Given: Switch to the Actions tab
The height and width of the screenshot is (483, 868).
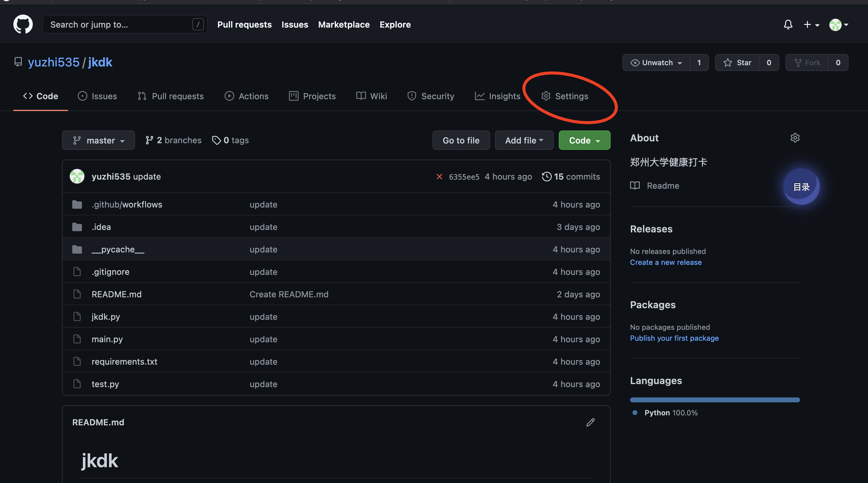Looking at the screenshot, I should (246, 96).
